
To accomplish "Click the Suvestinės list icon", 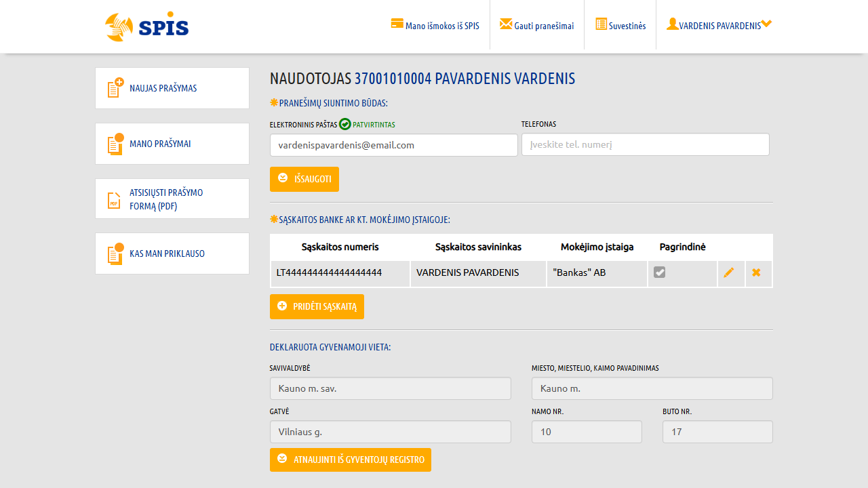I will (601, 24).
